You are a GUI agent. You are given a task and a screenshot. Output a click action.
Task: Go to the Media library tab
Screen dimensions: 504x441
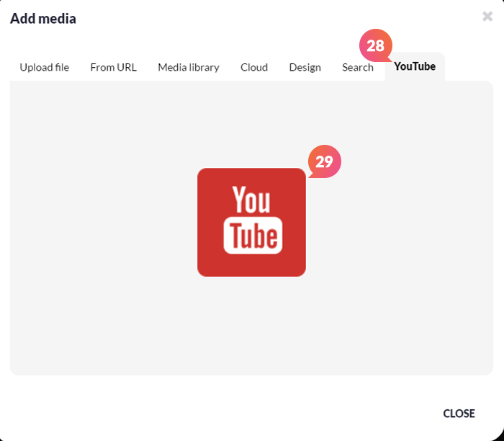tap(189, 67)
